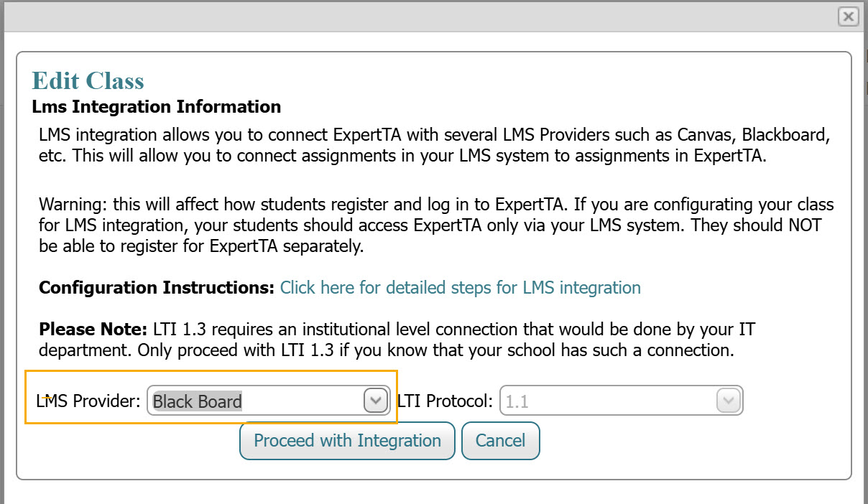Open detailed steps for LMS integration link
The width and height of the screenshot is (868, 504).
point(461,288)
